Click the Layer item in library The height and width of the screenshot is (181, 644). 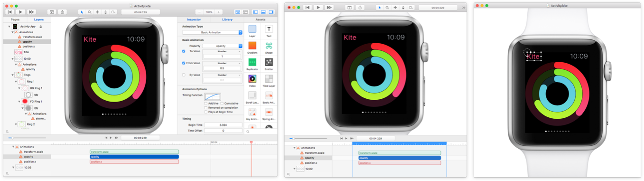(x=252, y=31)
